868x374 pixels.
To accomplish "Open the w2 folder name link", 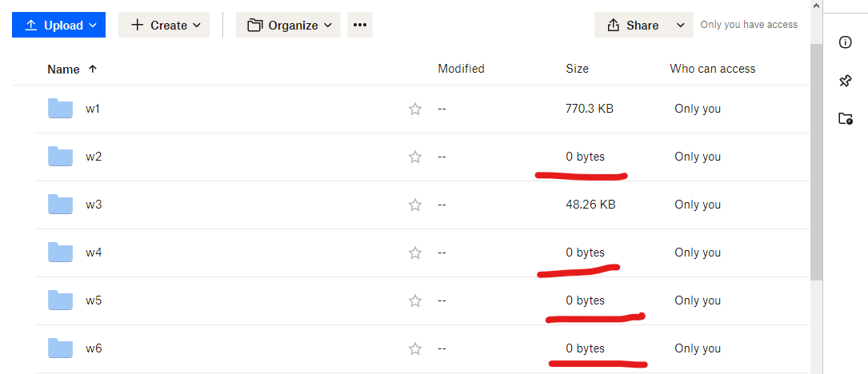I will coord(94,157).
